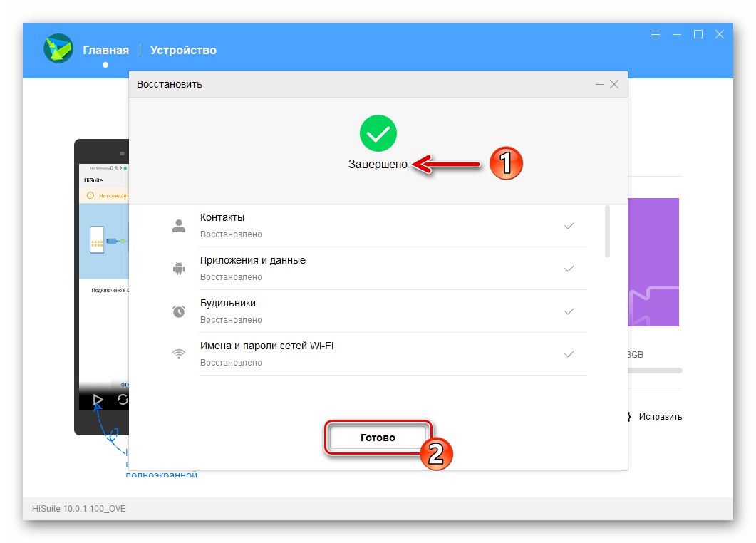
Task: Click Восстановлено status under Приложения и данные
Action: point(231,277)
